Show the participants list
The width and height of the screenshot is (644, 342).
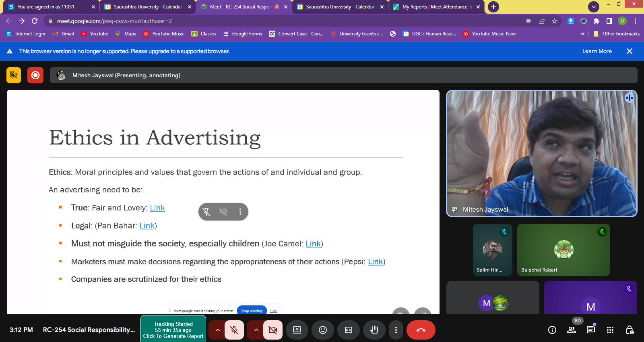571,330
